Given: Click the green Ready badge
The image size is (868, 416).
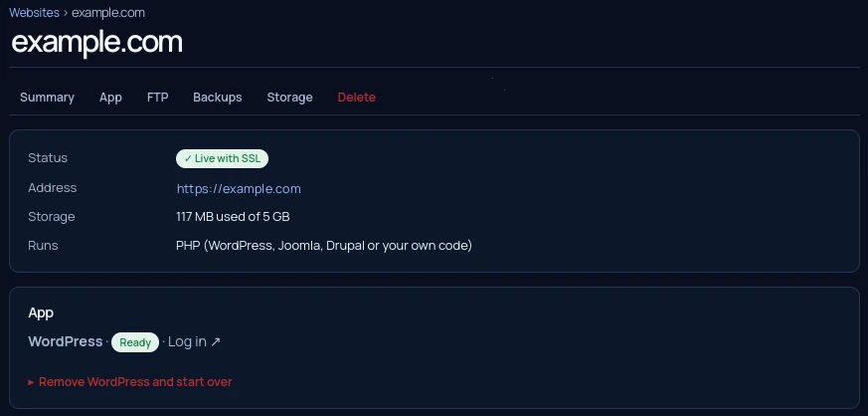Looking at the screenshot, I should pyautogui.click(x=135, y=342).
